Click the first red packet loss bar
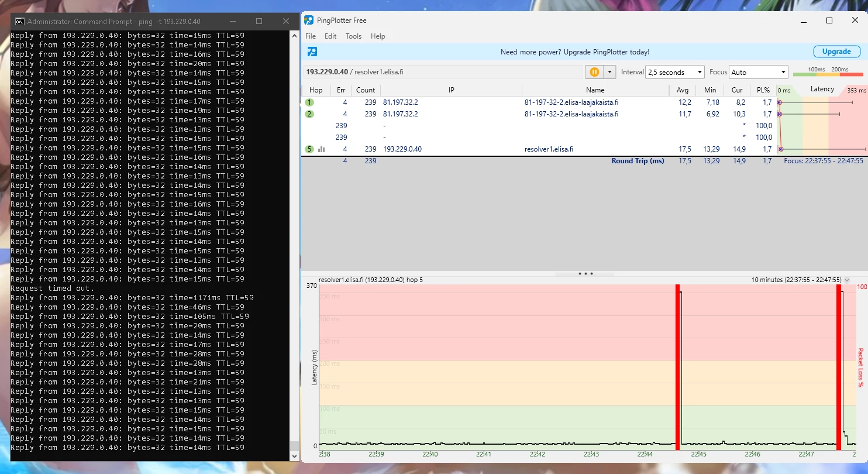 pyautogui.click(x=677, y=366)
